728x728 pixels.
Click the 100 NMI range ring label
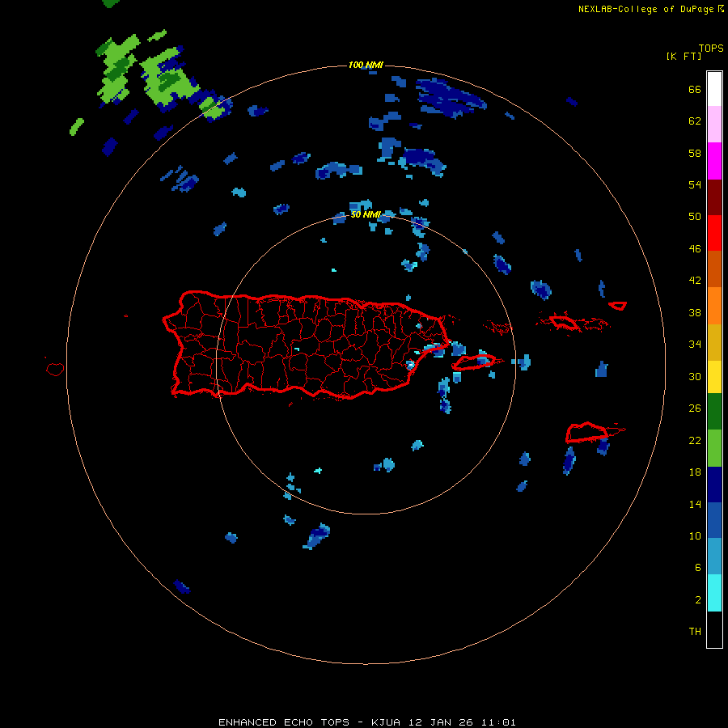click(x=366, y=65)
